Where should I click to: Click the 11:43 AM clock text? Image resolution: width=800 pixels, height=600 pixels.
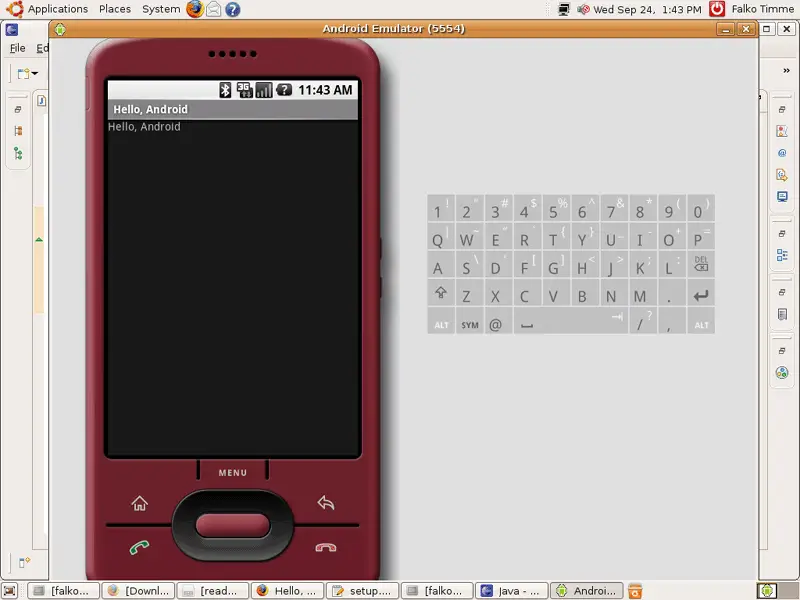click(325, 90)
